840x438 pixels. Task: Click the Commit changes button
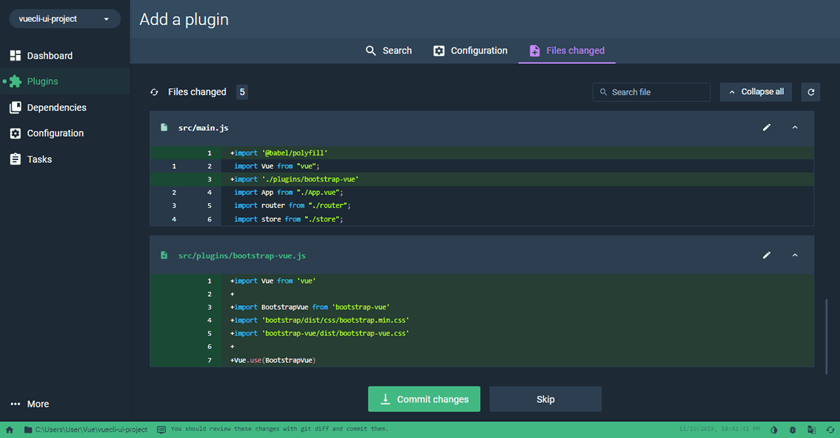[424, 399]
